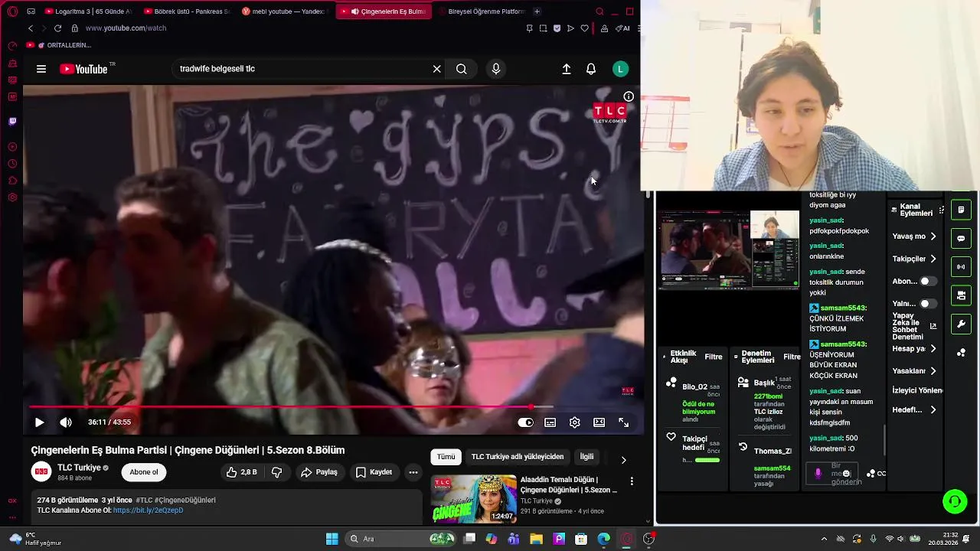
Task: Expand Yasaklanı... option
Action: pyautogui.click(x=914, y=371)
